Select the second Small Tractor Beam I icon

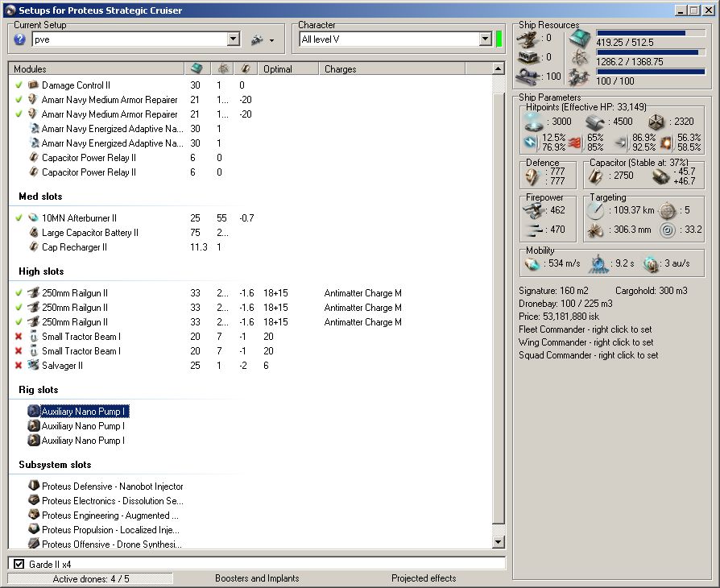coord(33,351)
